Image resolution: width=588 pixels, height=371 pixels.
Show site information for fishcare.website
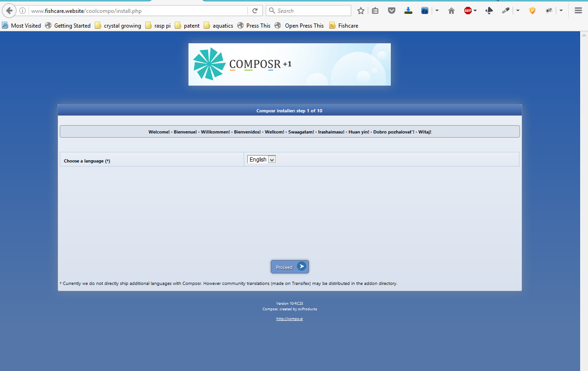click(23, 11)
